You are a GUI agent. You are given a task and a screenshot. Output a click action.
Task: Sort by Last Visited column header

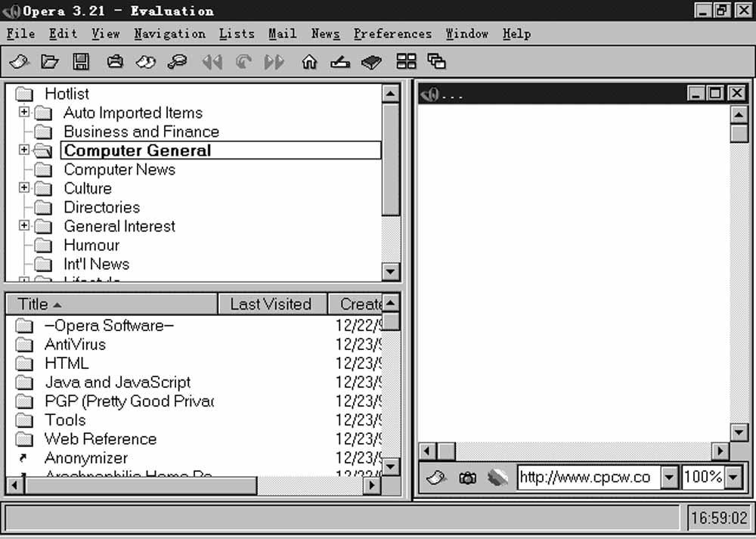[x=272, y=304]
